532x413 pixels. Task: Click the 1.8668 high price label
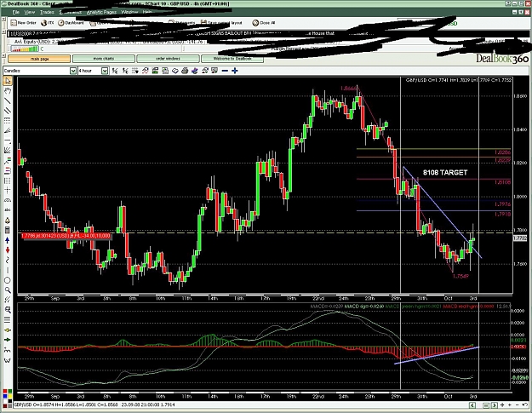(348, 89)
